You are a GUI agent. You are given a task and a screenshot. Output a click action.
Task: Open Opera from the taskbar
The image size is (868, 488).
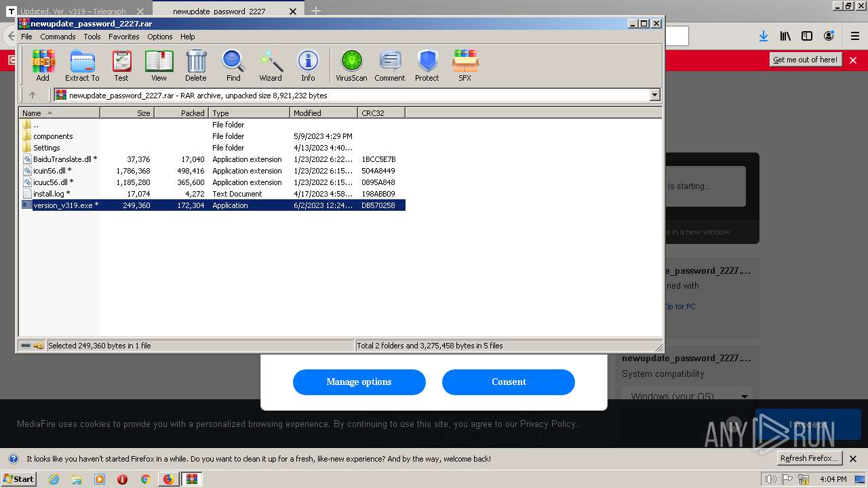click(122, 479)
